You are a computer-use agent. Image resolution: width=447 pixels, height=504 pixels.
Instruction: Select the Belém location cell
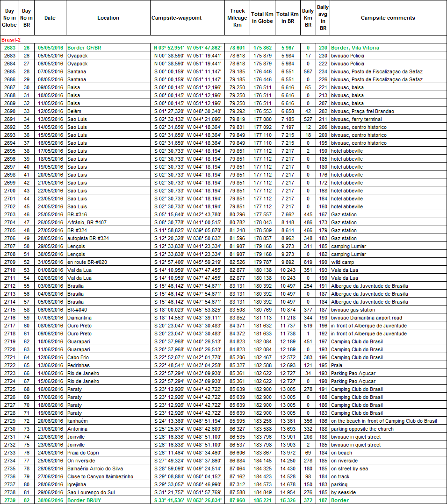click(x=74, y=111)
